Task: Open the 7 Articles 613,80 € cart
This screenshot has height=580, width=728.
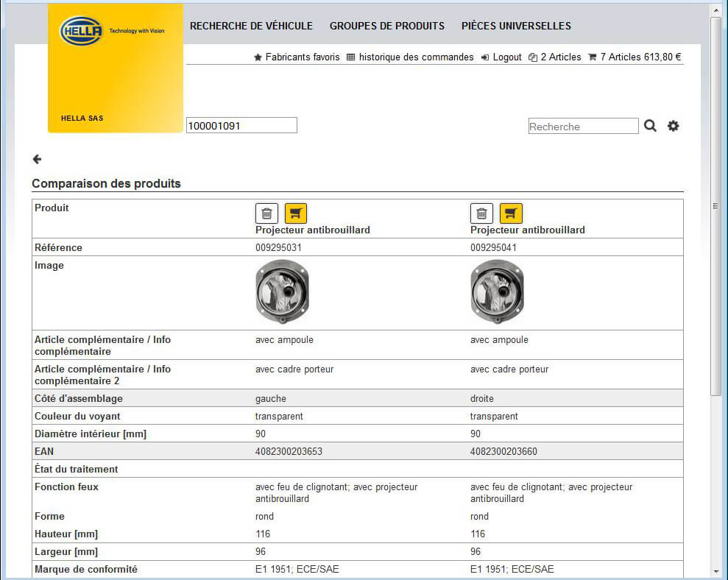Action: tap(640, 57)
